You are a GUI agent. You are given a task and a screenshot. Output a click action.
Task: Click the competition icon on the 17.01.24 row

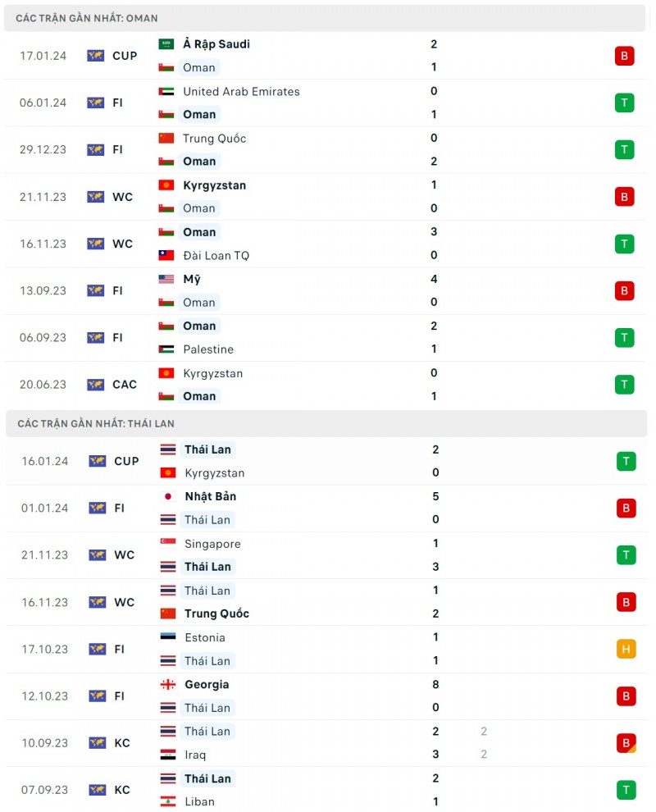pyautogui.click(x=96, y=56)
